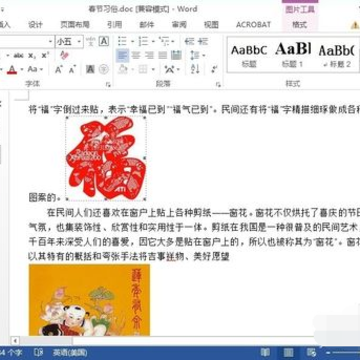
Task: Expand shading color options arrow
Action: [x=133, y=70]
